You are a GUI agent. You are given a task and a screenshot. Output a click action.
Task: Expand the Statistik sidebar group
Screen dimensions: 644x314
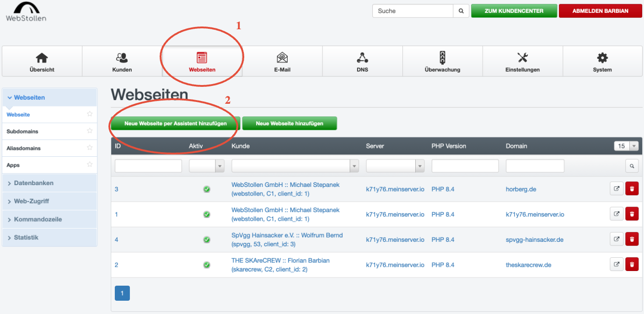point(49,238)
